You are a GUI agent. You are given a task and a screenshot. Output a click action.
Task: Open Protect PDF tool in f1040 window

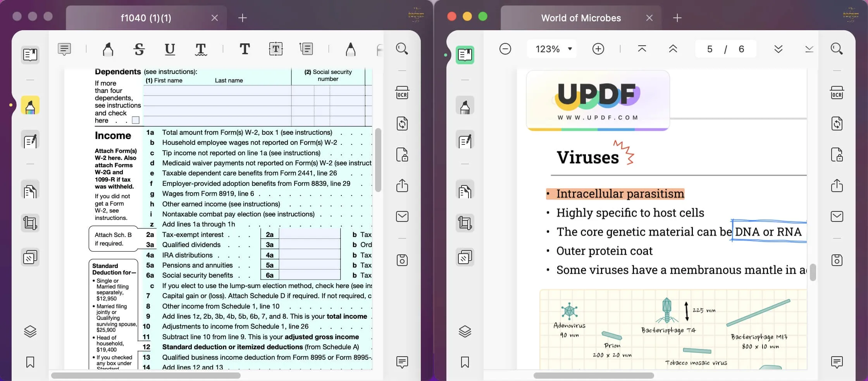coord(402,154)
